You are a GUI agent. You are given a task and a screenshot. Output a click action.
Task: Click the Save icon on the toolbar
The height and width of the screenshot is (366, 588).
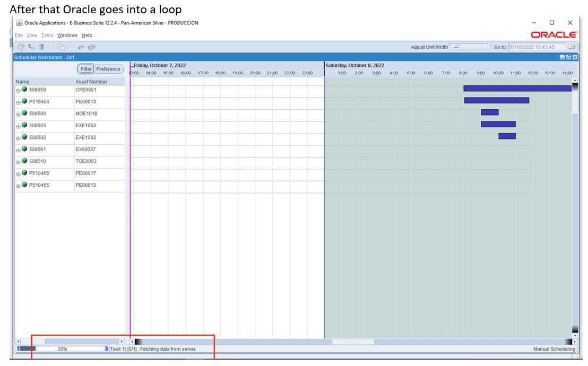click(21, 47)
